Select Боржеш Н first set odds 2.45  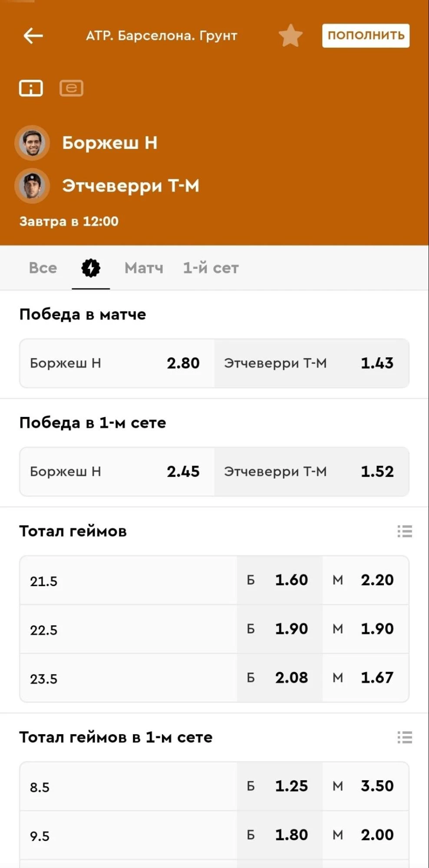(x=116, y=472)
